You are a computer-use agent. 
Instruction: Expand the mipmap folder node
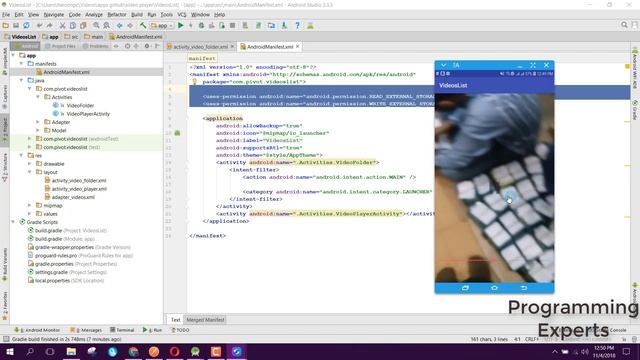point(29,205)
